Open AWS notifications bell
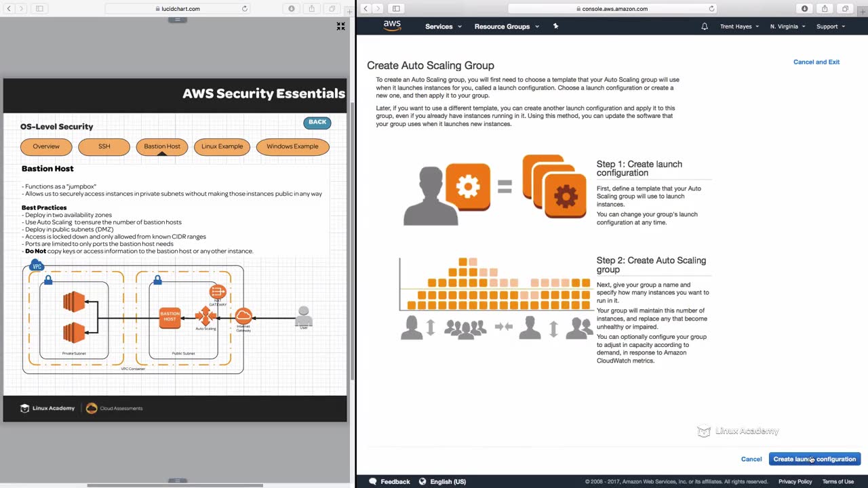 (x=705, y=26)
